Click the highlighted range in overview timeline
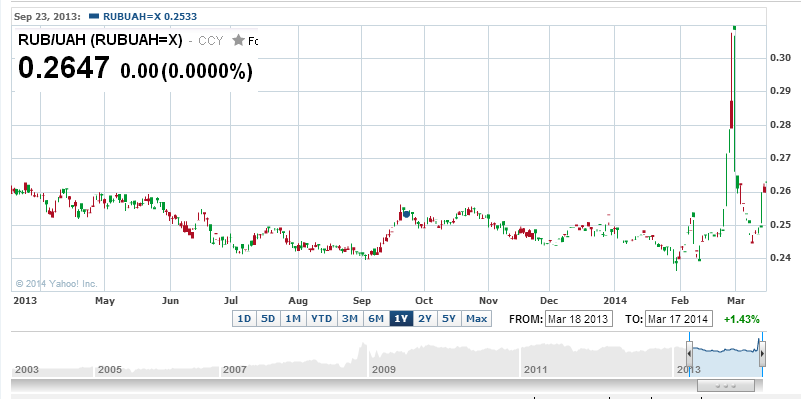 pos(726,354)
